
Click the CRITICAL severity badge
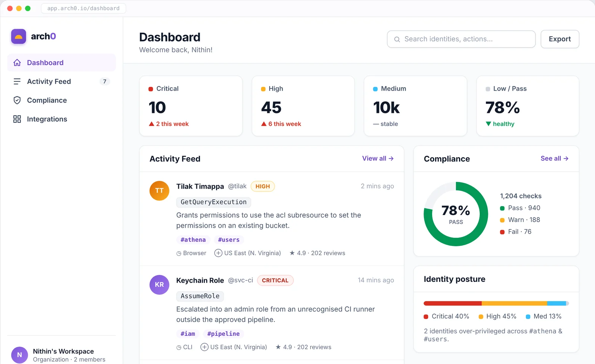[275, 280]
